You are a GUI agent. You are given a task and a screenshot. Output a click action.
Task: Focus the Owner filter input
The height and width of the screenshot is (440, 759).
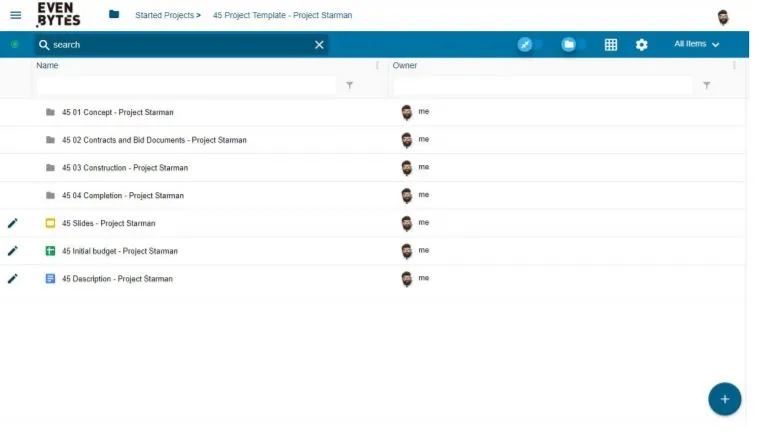[543, 85]
